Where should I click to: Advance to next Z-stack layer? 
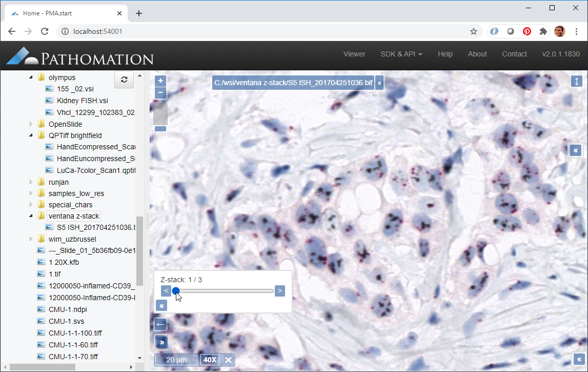tap(280, 291)
